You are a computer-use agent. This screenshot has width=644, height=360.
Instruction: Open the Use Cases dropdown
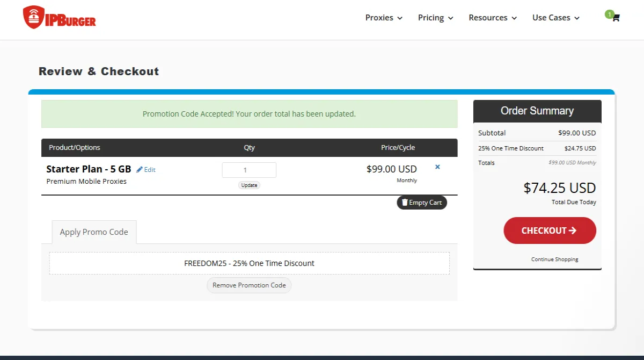pos(556,18)
